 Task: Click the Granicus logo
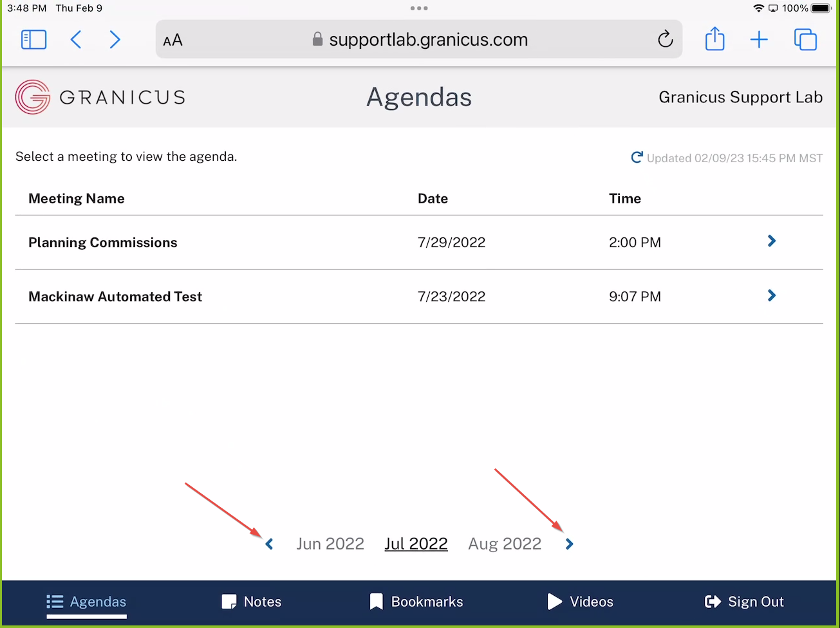pos(100,97)
